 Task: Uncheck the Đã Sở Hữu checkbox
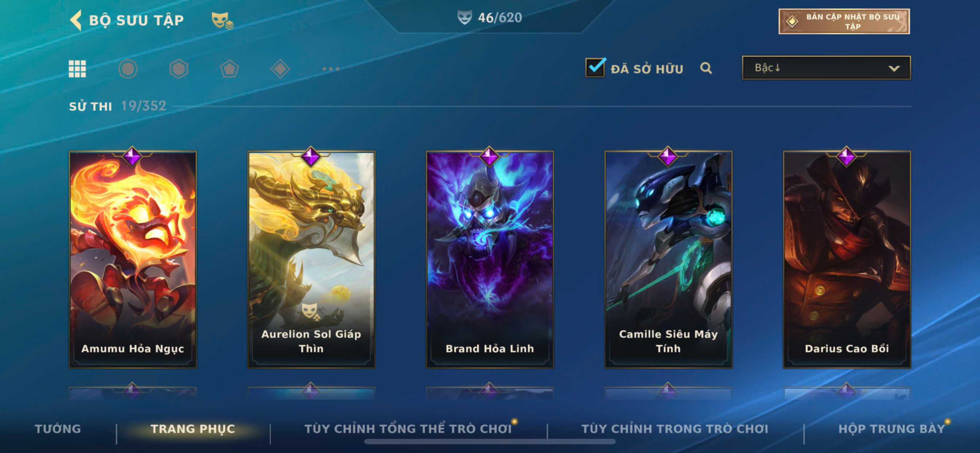pyautogui.click(x=595, y=67)
